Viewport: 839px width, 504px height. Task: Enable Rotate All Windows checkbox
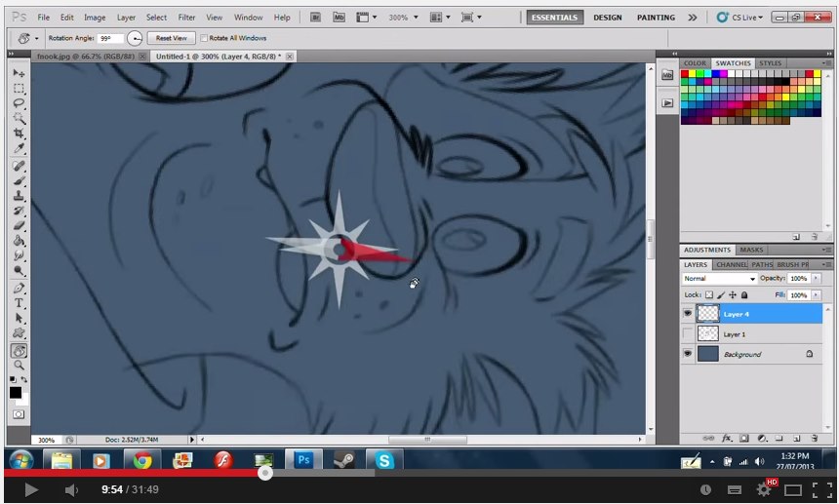(204, 38)
